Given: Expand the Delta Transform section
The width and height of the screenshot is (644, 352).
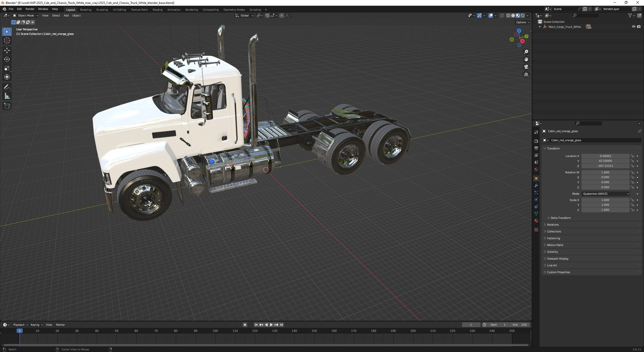Looking at the screenshot, I should coord(560,218).
